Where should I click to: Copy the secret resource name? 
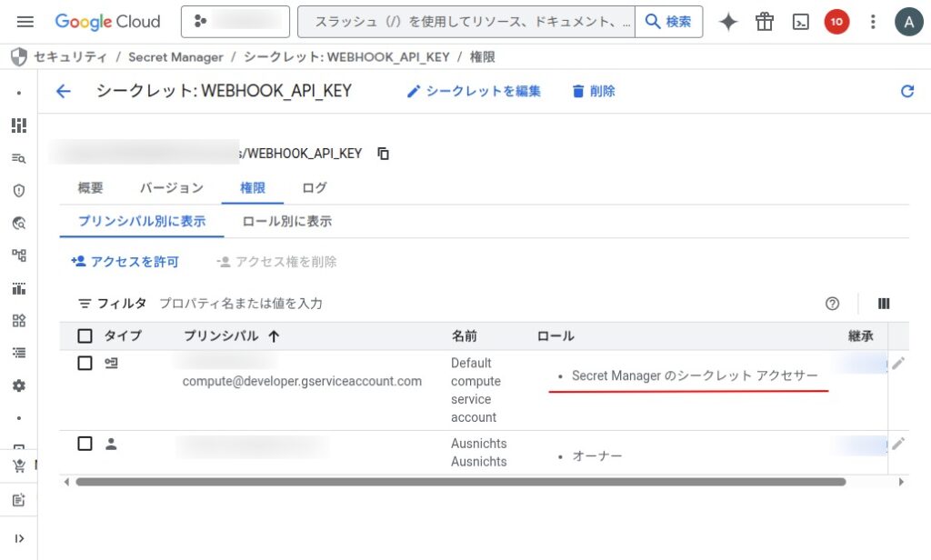tap(384, 154)
